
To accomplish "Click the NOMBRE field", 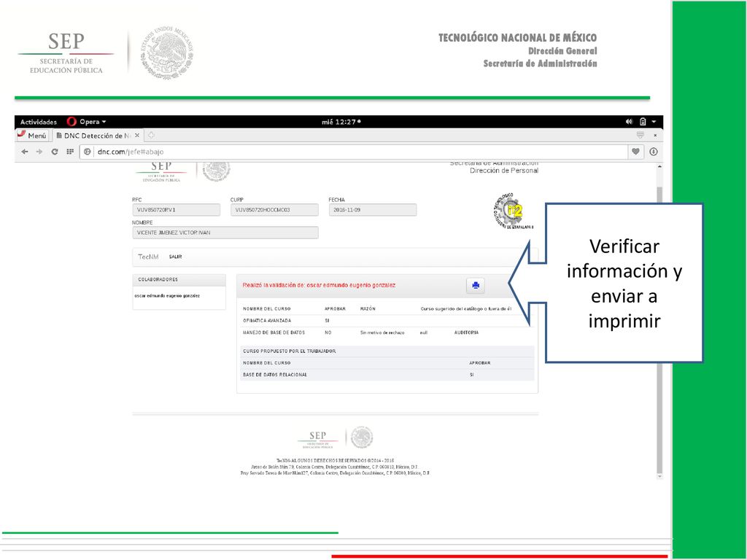I will pos(225,233).
